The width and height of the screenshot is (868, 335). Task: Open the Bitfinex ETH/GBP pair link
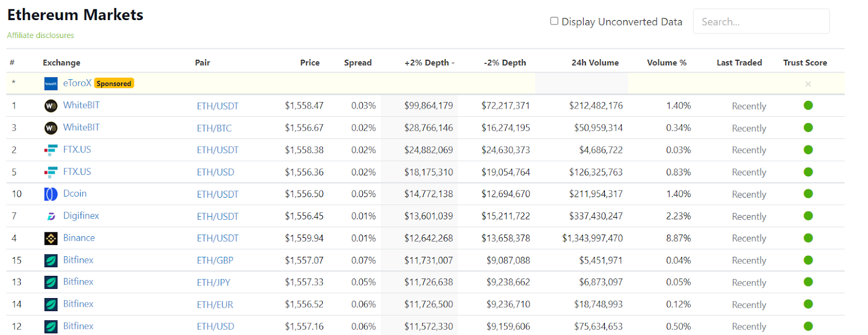coord(215,261)
